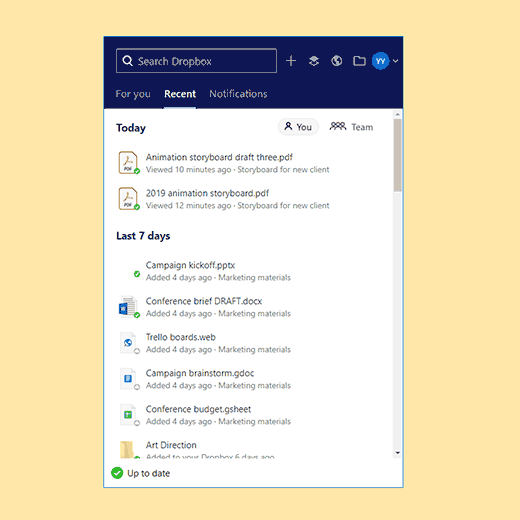Filter activity by You
Screen dimensions: 520x520
click(x=298, y=127)
